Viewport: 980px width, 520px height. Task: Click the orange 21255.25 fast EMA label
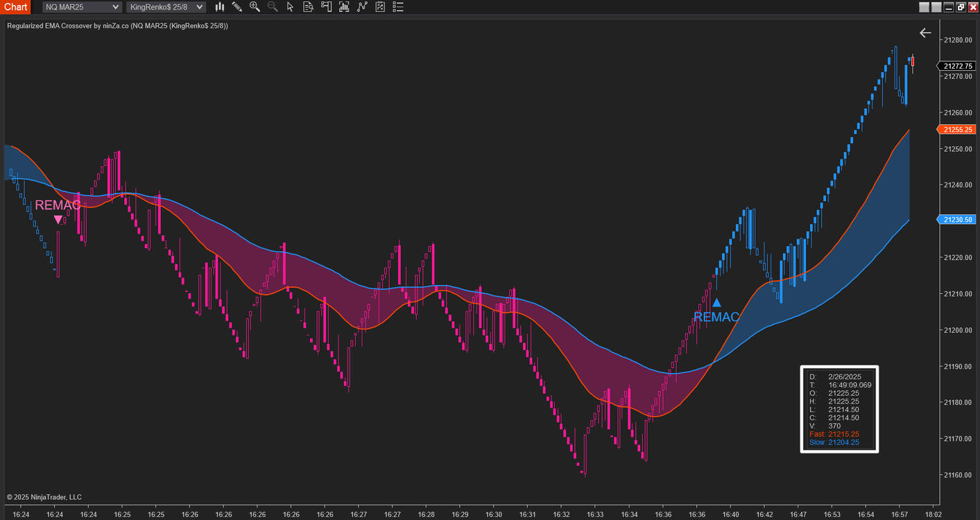pos(958,130)
